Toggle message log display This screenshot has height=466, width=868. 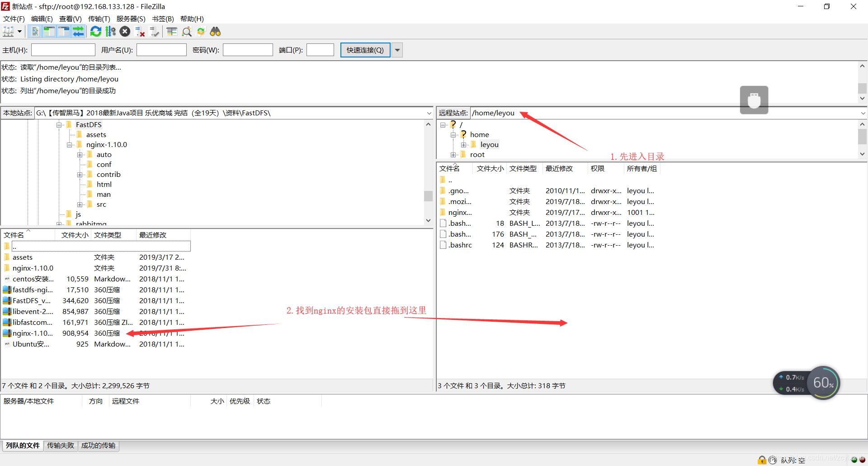[35, 31]
